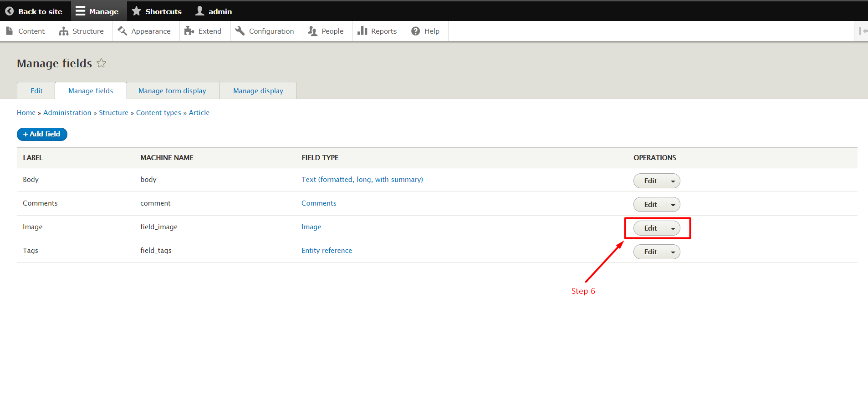Expand the Image row operations dropdown arrow
Viewport: 868px width, 408px height.
[673, 228]
